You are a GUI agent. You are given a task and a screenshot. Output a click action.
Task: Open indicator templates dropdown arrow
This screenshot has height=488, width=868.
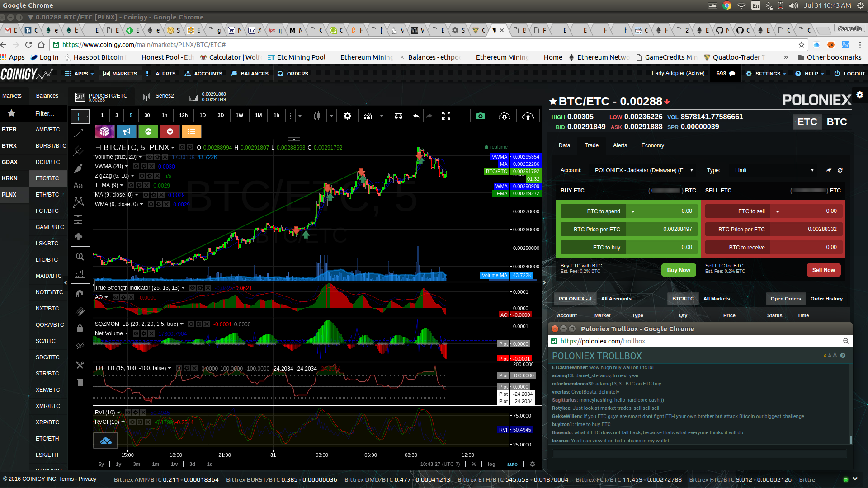coord(382,116)
